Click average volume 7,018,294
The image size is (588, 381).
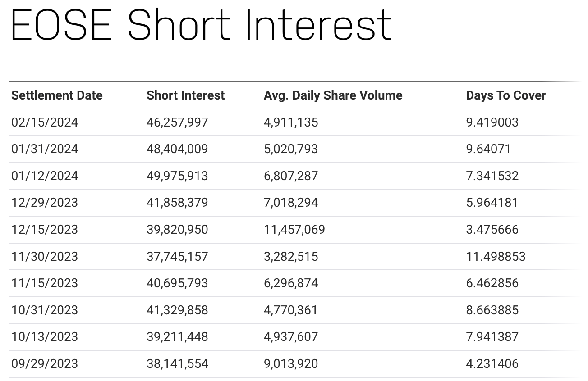tap(291, 203)
